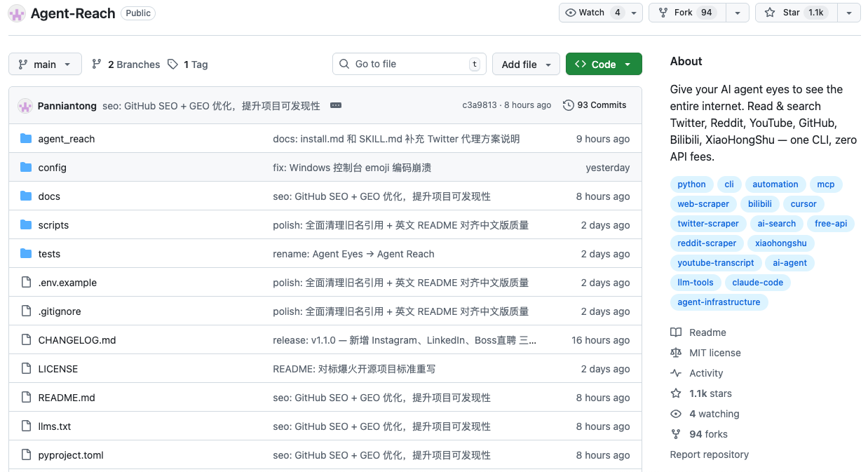Click the tag icon beside 1 Tag
The height and width of the screenshot is (472, 868).
172,65
